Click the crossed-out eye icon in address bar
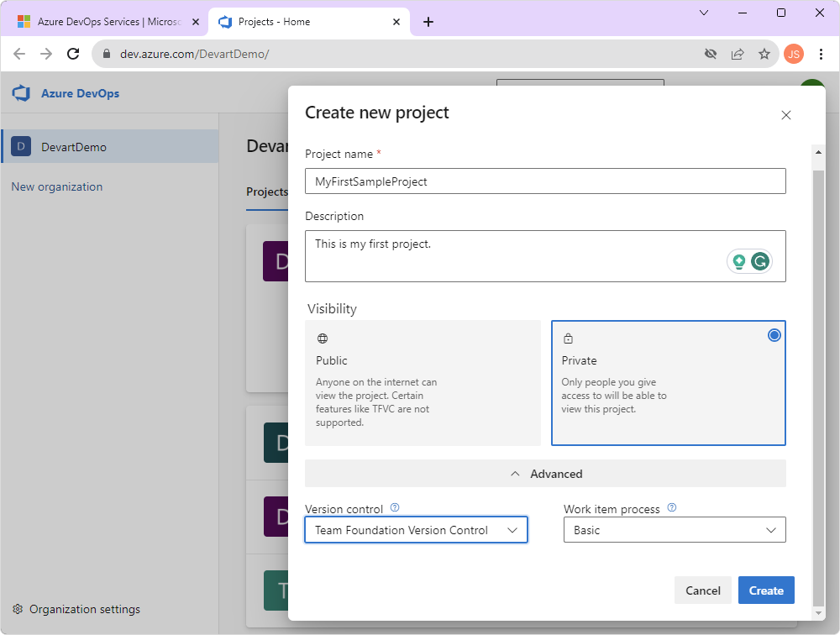 tap(711, 54)
